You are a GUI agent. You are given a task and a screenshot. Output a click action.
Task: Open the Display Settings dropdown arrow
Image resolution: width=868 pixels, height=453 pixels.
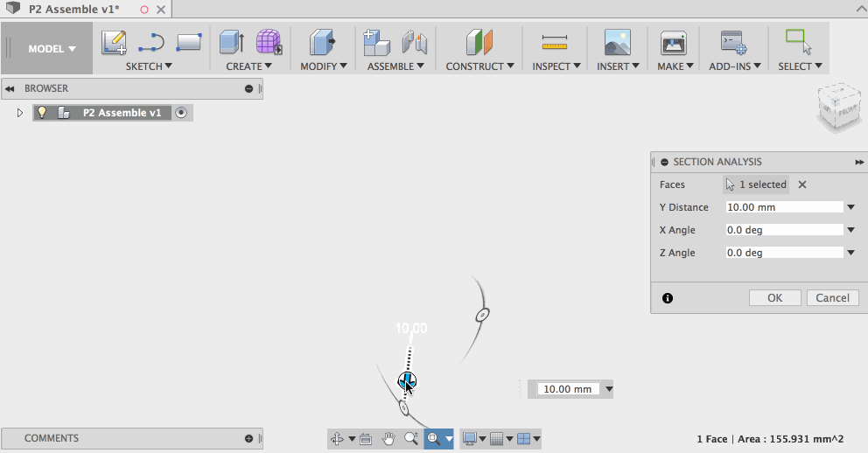(482, 439)
